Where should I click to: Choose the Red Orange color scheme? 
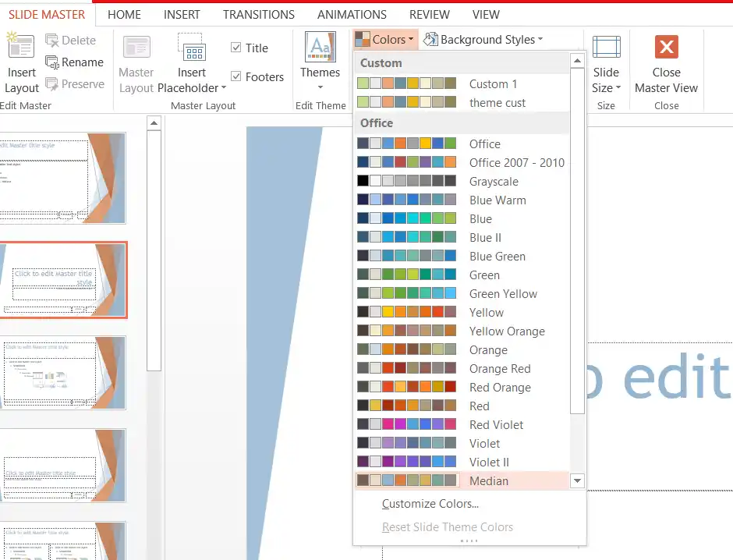pyautogui.click(x=462, y=387)
